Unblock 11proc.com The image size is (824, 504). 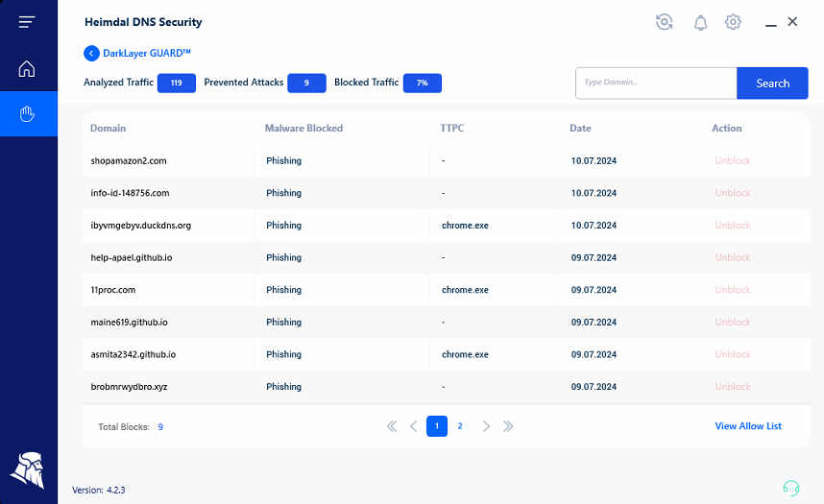point(733,290)
